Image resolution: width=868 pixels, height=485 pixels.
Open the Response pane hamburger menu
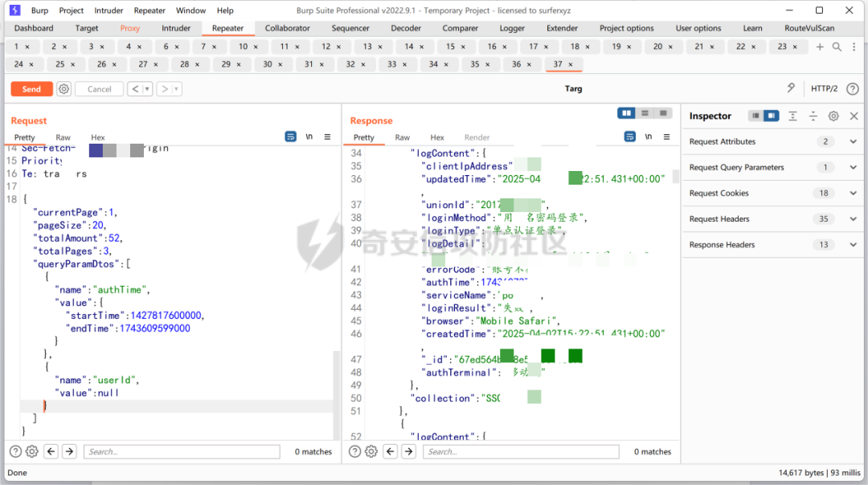666,137
